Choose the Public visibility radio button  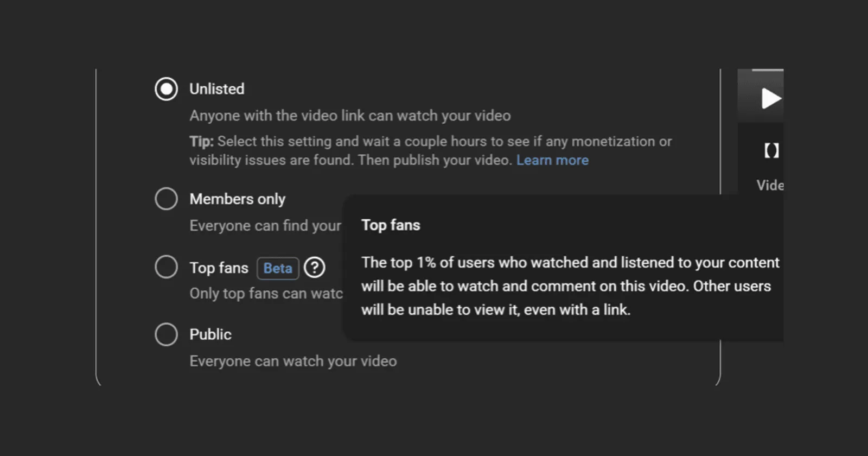click(x=166, y=334)
